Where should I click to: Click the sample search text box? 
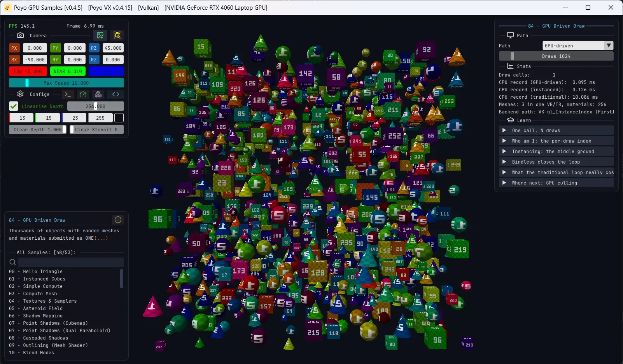(x=71, y=262)
